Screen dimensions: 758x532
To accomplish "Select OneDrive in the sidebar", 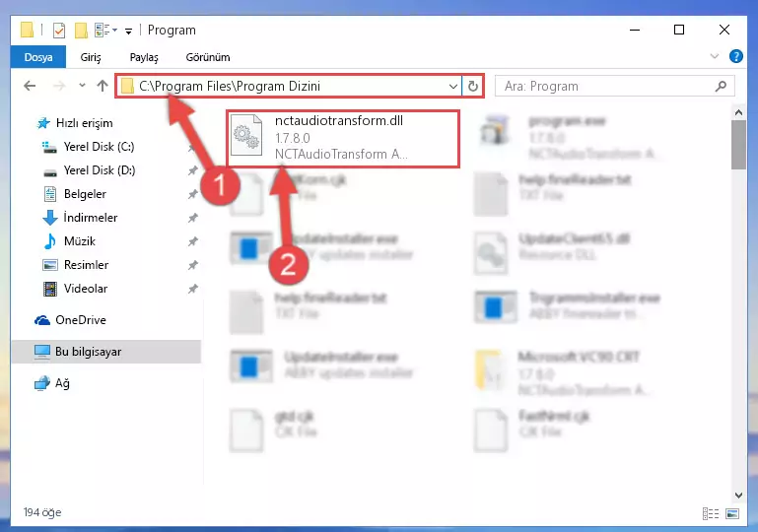I will (80, 320).
